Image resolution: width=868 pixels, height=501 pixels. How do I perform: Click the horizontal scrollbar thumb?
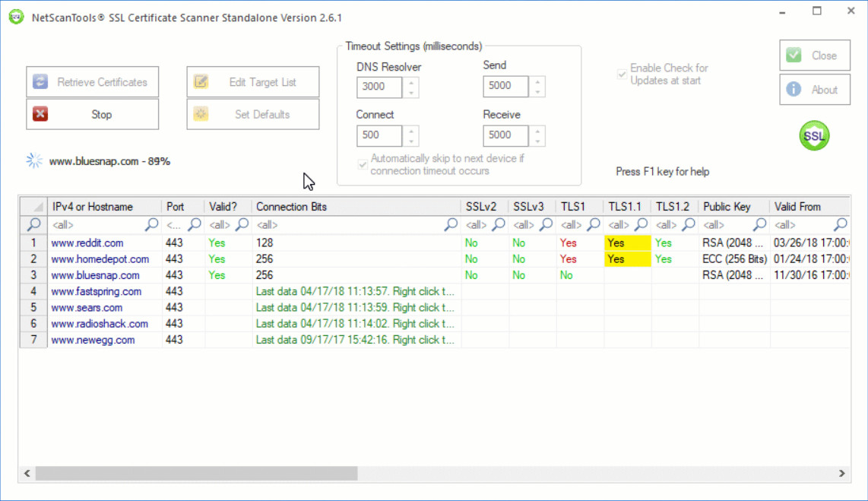(x=197, y=474)
